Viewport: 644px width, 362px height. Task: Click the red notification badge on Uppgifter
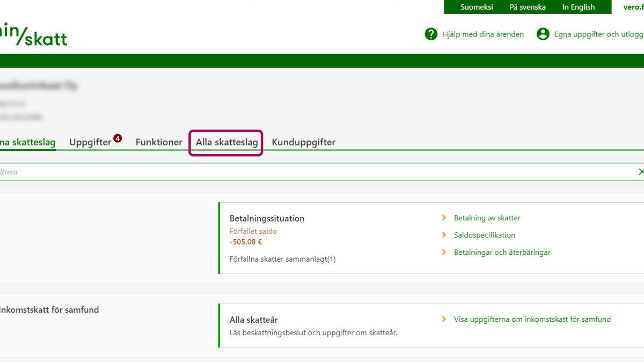pyautogui.click(x=118, y=138)
